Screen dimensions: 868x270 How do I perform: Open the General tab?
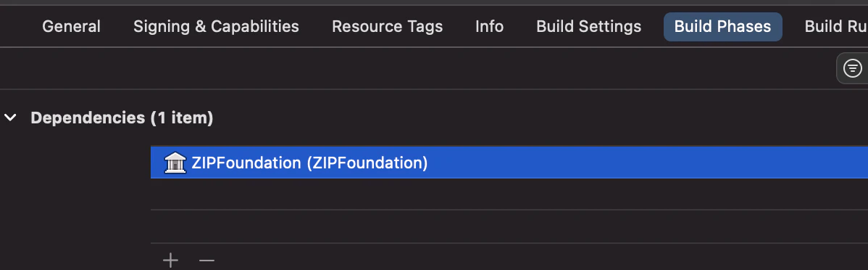[72, 27]
